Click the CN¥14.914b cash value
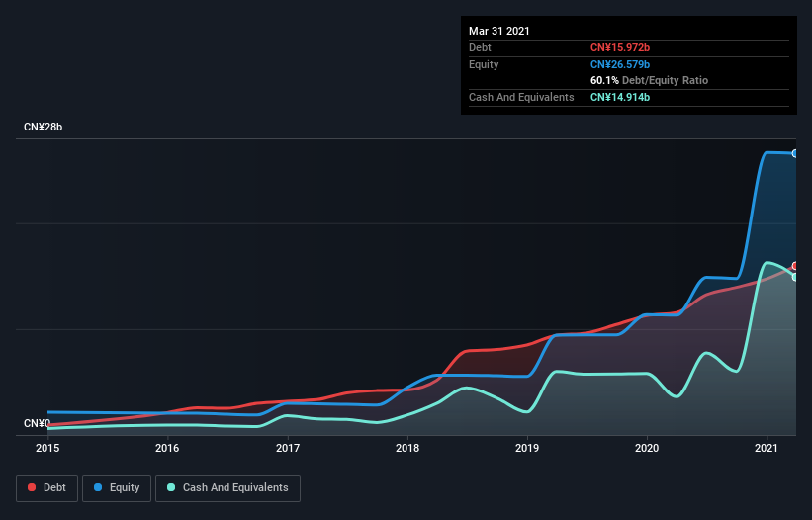Screen dimensions: 812x520 [x=620, y=97]
